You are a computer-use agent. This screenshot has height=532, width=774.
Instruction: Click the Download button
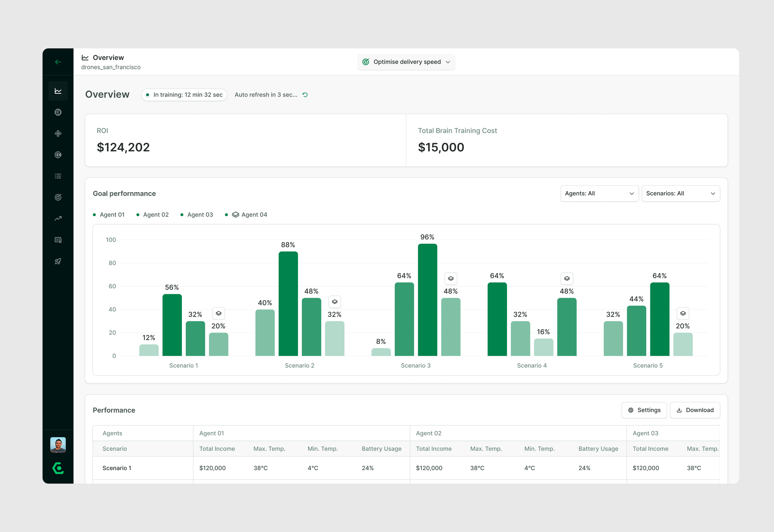695,410
